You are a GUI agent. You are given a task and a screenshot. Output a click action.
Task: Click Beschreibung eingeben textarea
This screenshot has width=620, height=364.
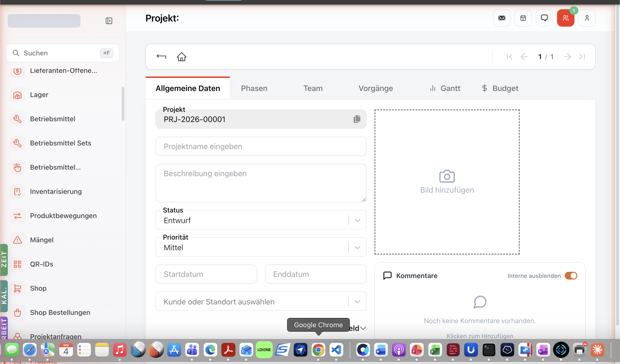[261, 183]
